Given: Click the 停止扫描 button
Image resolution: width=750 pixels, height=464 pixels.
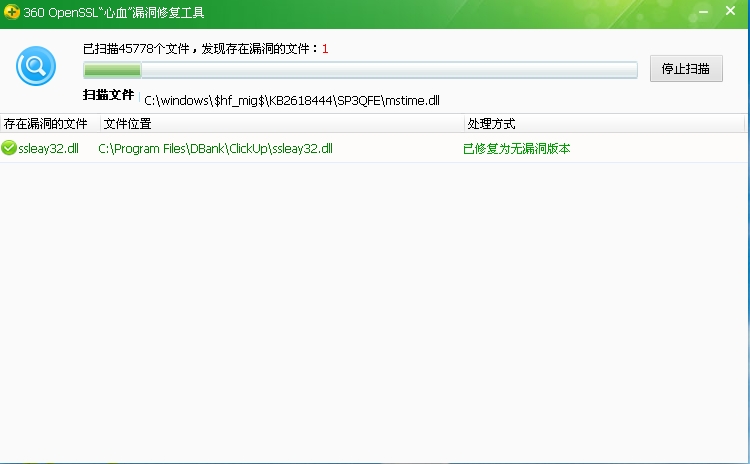Looking at the screenshot, I should [x=686, y=68].
